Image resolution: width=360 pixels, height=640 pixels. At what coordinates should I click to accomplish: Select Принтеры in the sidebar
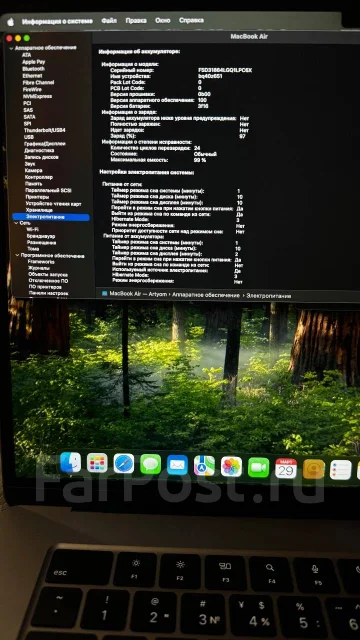coord(37,197)
